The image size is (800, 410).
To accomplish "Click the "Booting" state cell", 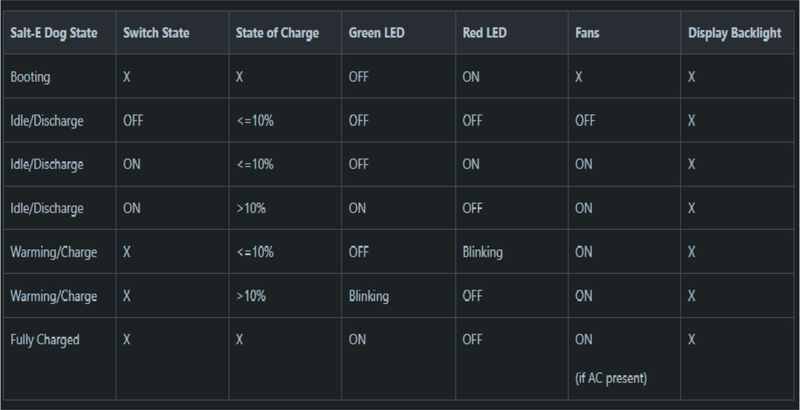I will coord(30,76).
